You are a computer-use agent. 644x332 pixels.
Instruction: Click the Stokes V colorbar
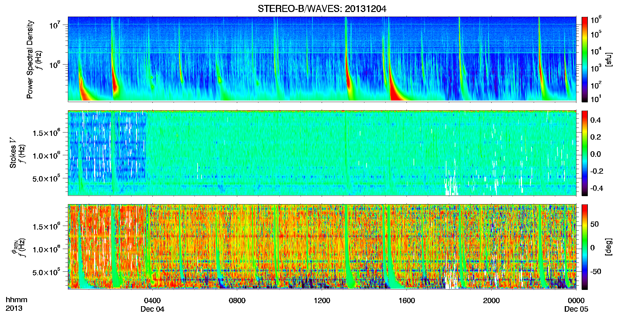click(x=585, y=153)
